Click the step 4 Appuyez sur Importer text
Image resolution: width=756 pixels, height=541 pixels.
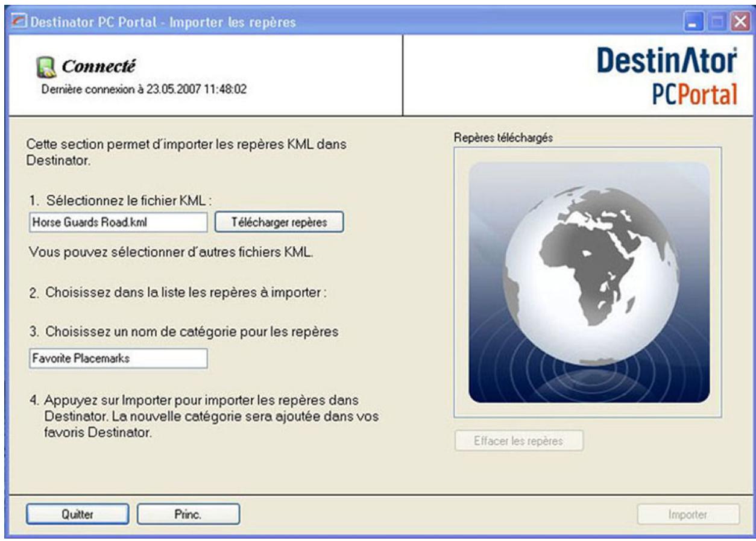[x=203, y=416]
